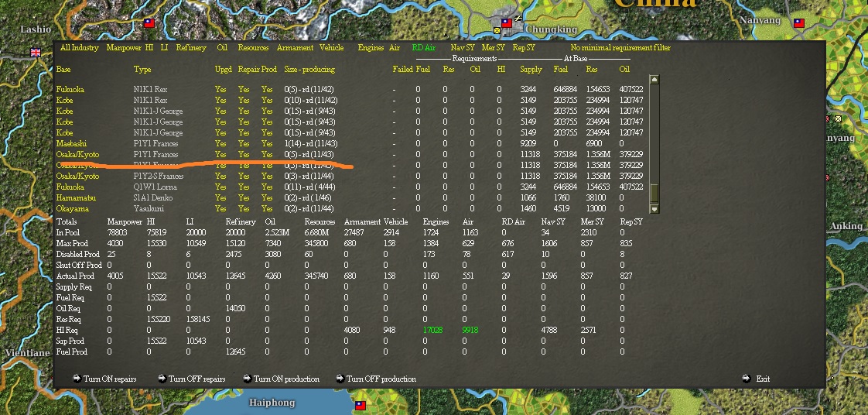Toggle Upgd Yes for Fukuoka N1K1 Rex
The image size is (868, 415).
click(x=220, y=89)
